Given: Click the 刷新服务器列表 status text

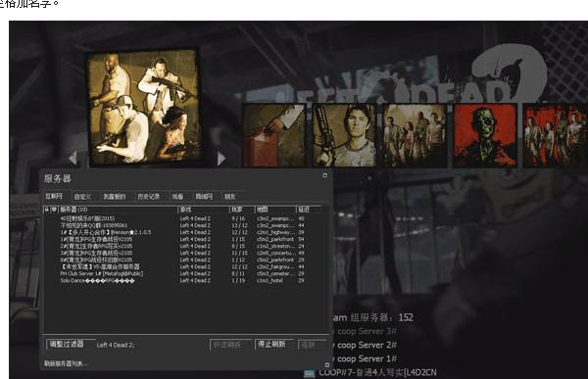Looking at the screenshot, I should point(66,363).
